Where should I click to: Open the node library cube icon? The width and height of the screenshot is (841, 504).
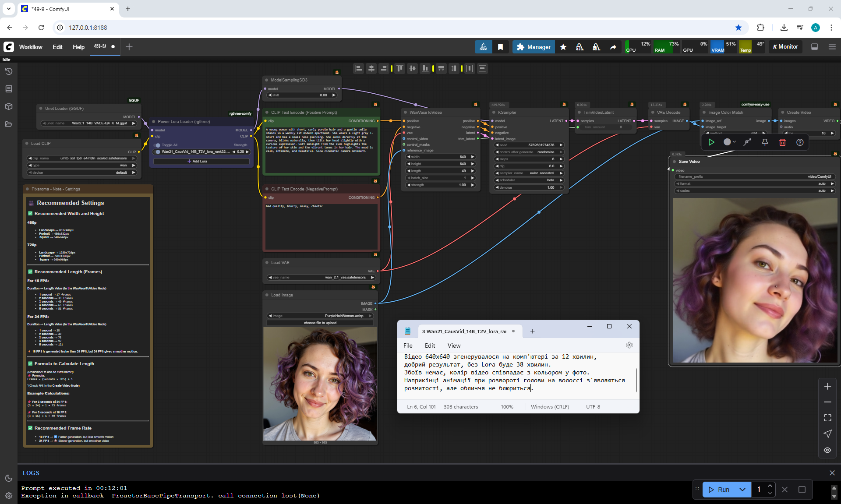click(x=9, y=106)
